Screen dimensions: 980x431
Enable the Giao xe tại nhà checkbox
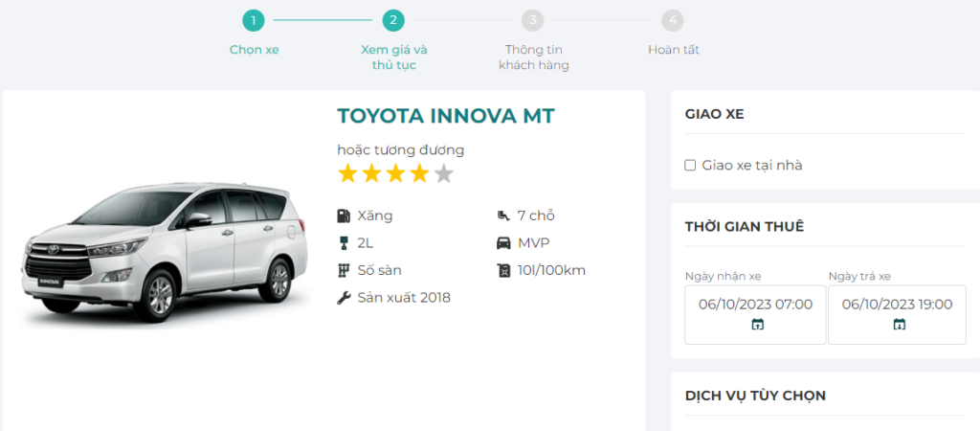(690, 166)
